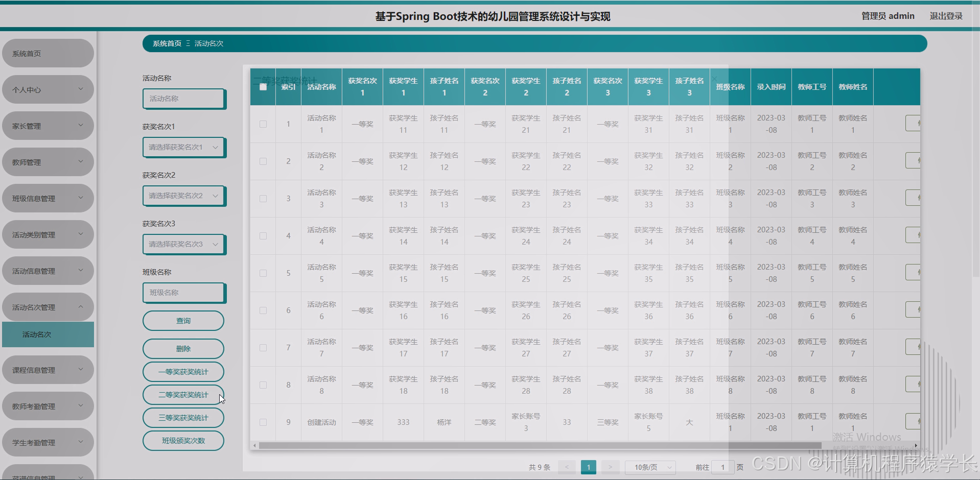The height and width of the screenshot is (480, 980).
Task: Click the 共 9 条 total count text
Action: (539, 467)
